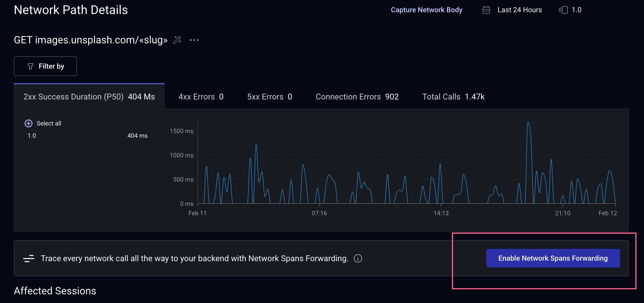Image resolution: width=644 pixels, height=303 pixels.
Task: Click the magic wand edit path icon
Action: click(177, 40)
